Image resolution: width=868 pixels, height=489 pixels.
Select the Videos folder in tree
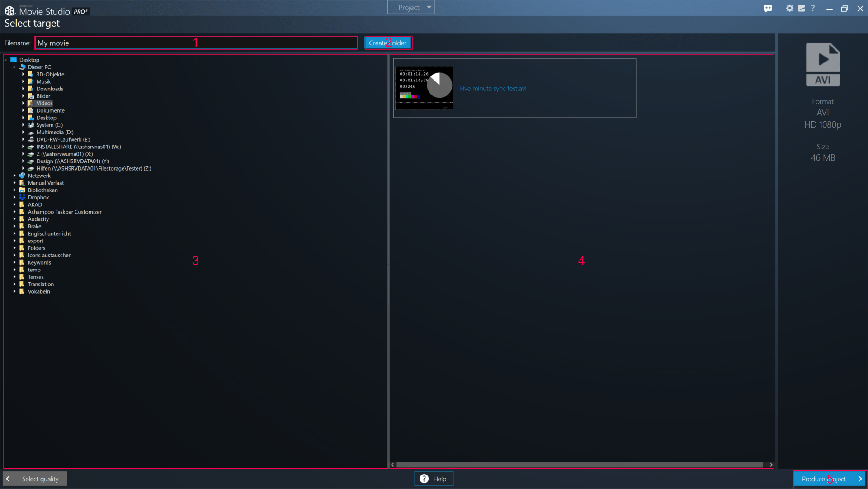(44, 103)
